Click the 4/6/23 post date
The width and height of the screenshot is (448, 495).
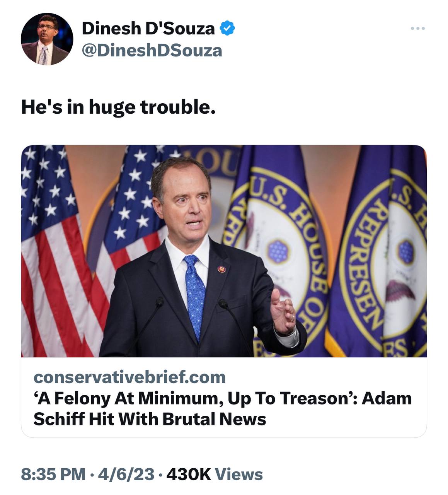click(x=126, y=474)
